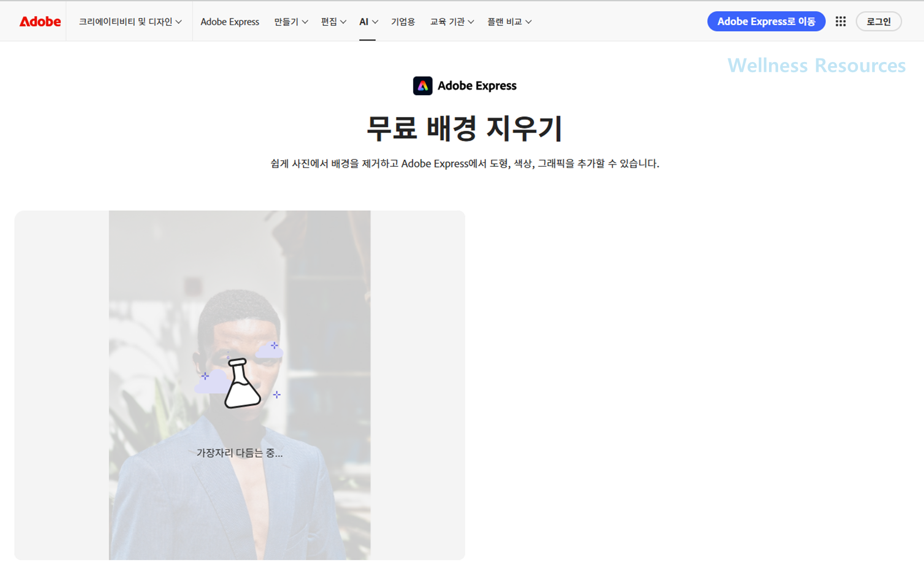Click the Adobe logo
This screenshot has width=924, height=572.
40,21
